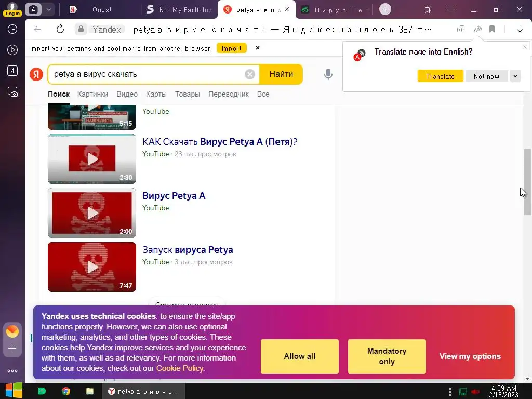The image size is (532, 399).
Task: Switch to the Oops! tab
Action: click(x=102, y=10)
